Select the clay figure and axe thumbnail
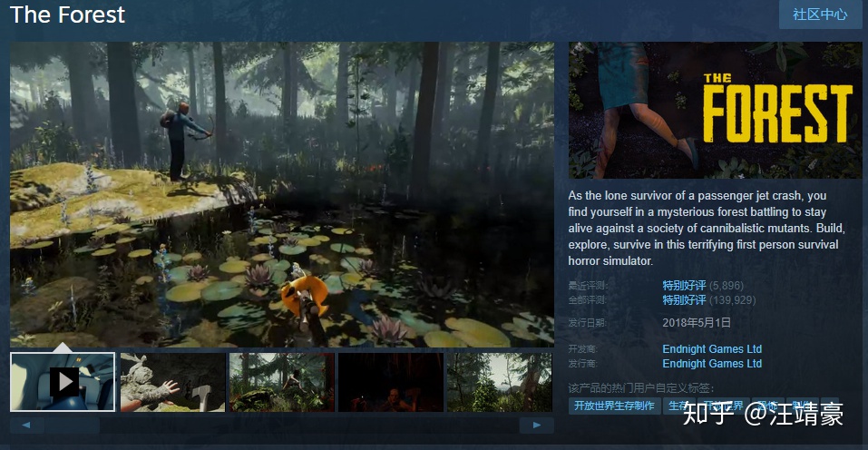This screenshot has height=450, width=868. click(172, 382)
